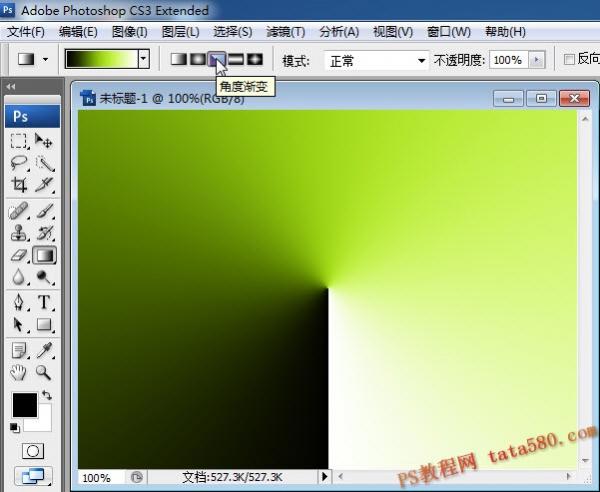Click the black foreground color swatch
This screenshot has height=492, width=600.
point(24,405)
